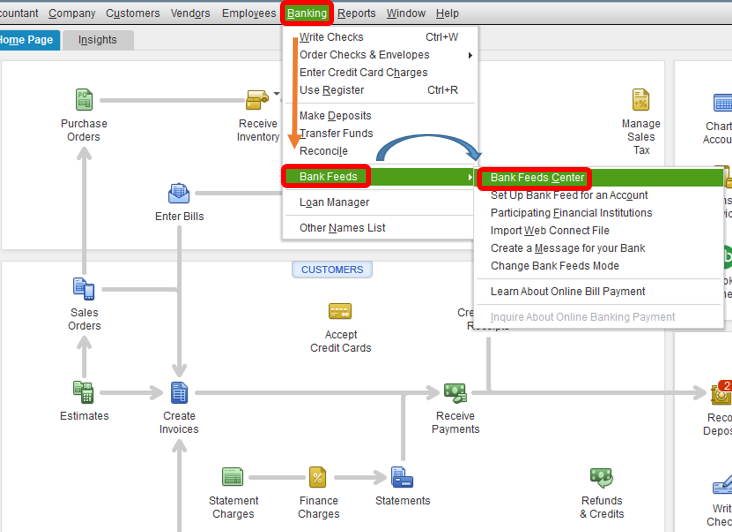Select Enter Credit Card Charges

click(x=379, y=72)
